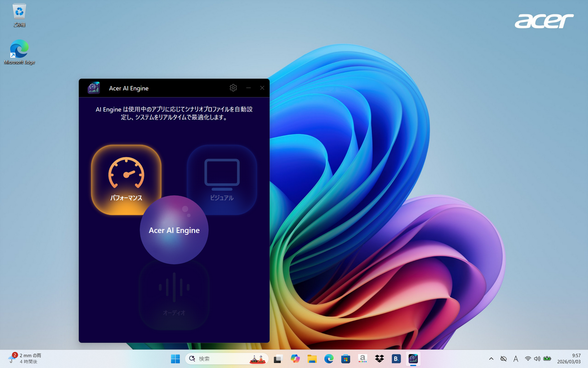Click the battery charging tray icon
The width and height of the screenshot is (588, 368).
tap(547, 359)
